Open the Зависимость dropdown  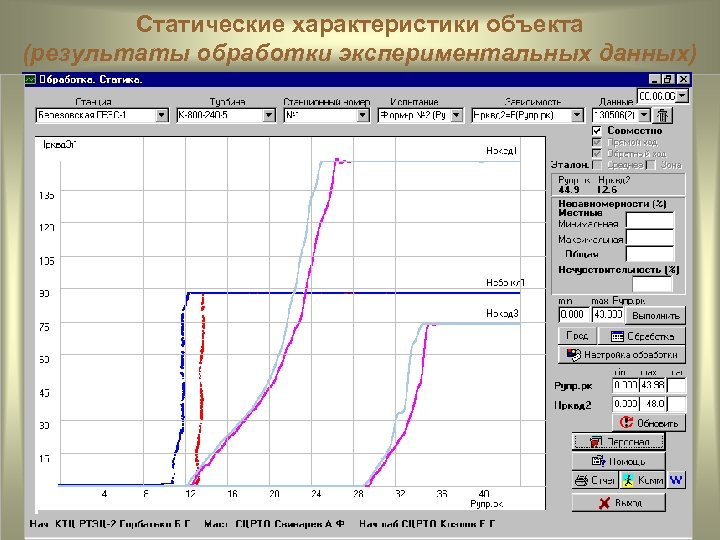(577, 115)
